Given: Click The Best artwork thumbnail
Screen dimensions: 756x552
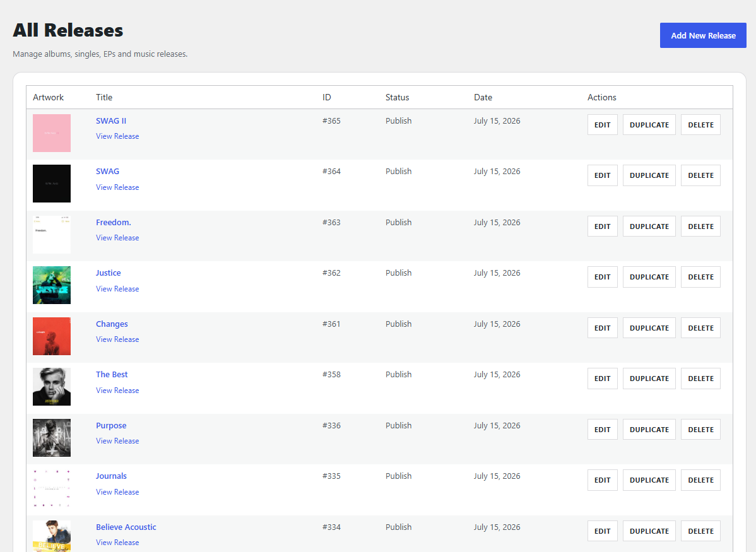Looking at the screenshot, I should (x=52, y=387).
